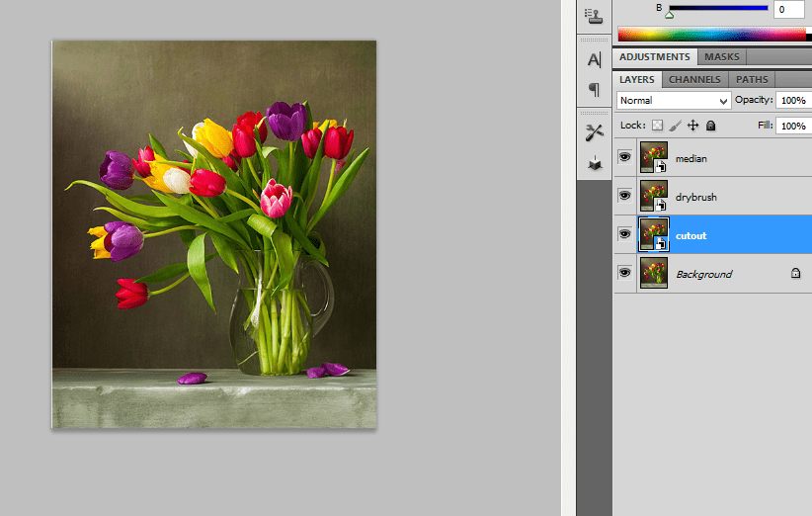
Task: Select the layer named drybrush
Action: point(696,197)
